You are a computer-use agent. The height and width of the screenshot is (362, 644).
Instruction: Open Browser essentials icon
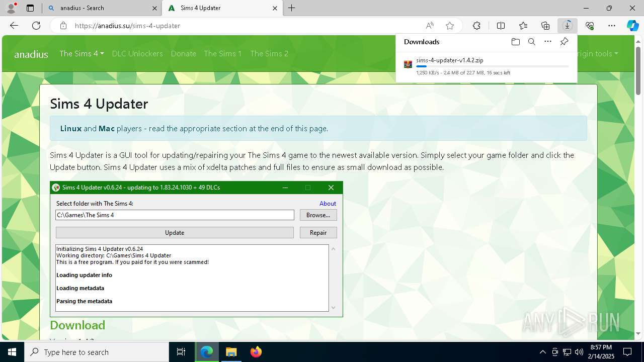tap(590, 26)
